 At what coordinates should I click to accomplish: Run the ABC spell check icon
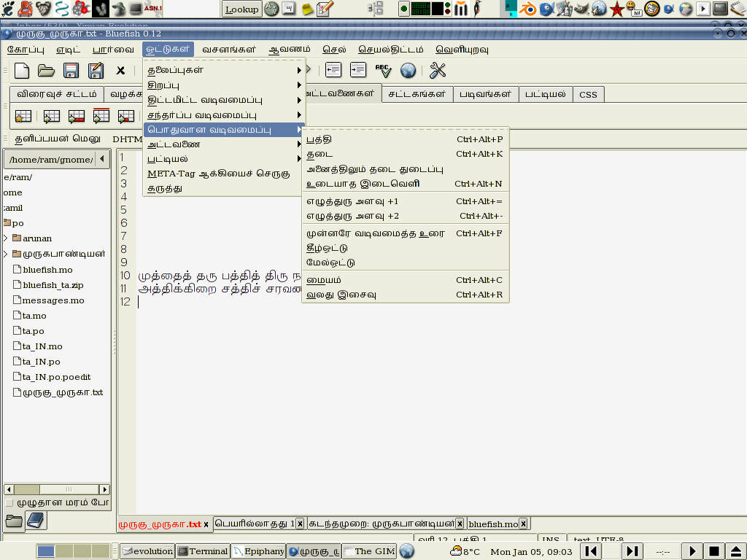[383, 71]
